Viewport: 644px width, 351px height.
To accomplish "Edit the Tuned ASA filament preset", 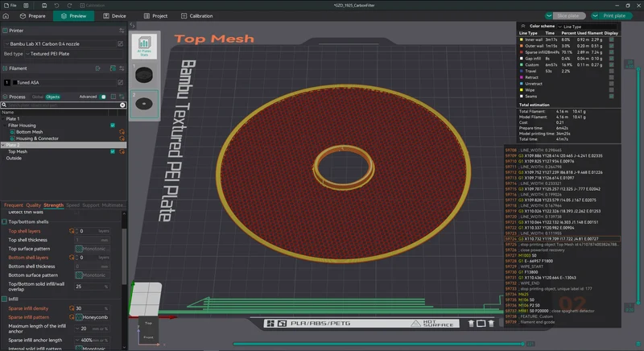I will click(120, 82).
